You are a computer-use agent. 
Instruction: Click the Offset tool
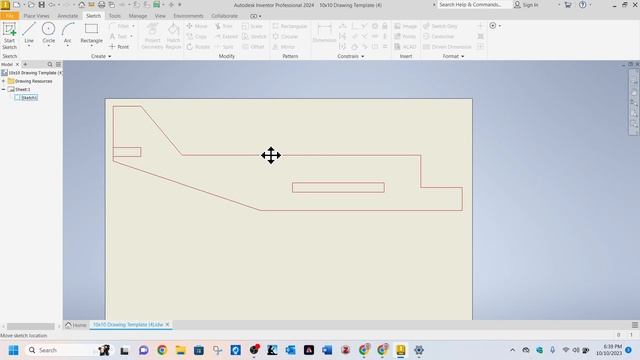click(253, 47)
